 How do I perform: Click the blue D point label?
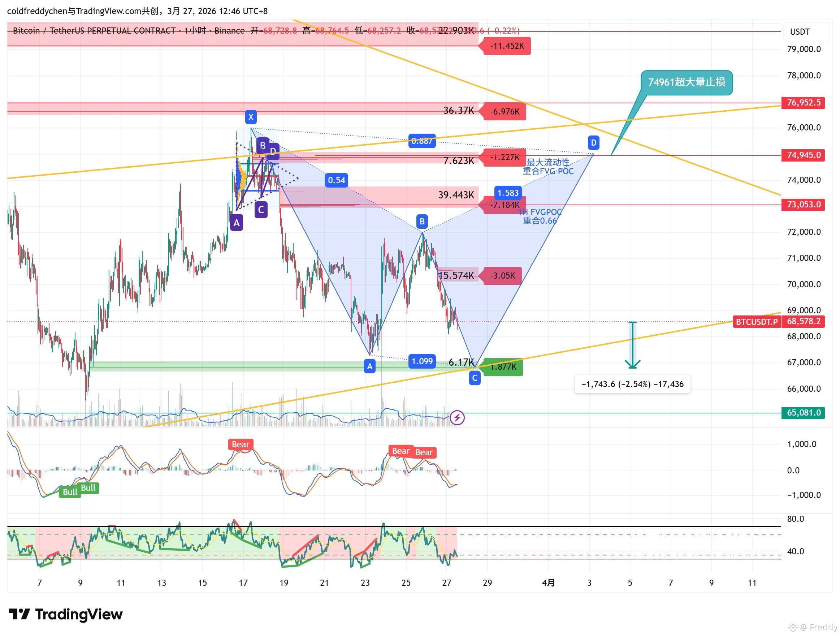point(593,143)
